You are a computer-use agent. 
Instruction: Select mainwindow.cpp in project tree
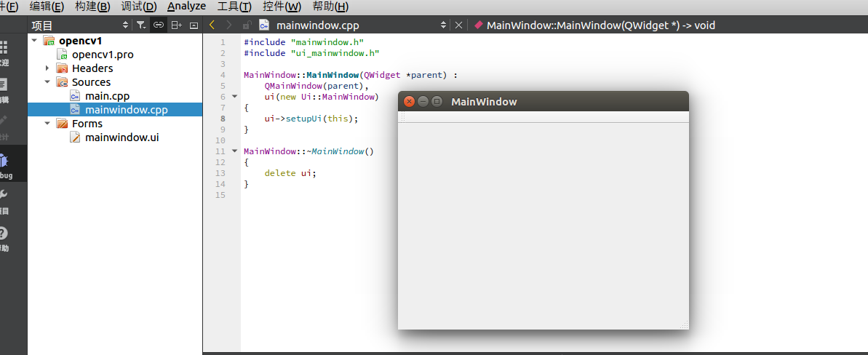[x=126, y=110]
